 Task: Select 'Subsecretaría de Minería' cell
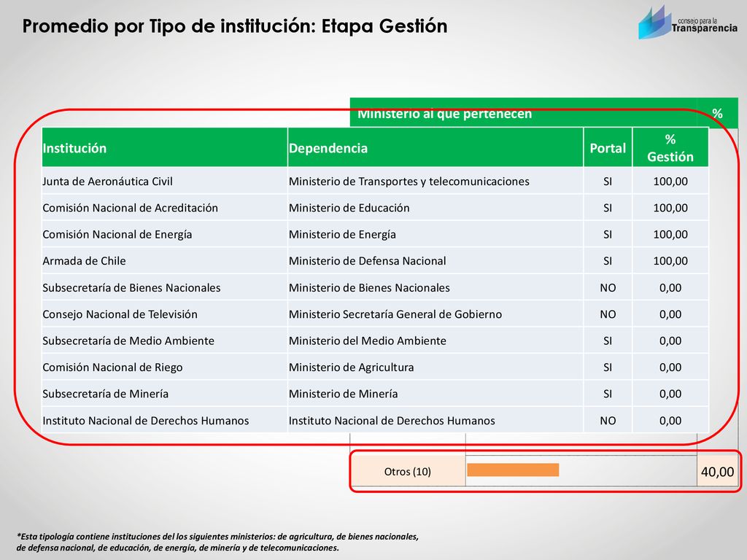(x=165, y=394)
